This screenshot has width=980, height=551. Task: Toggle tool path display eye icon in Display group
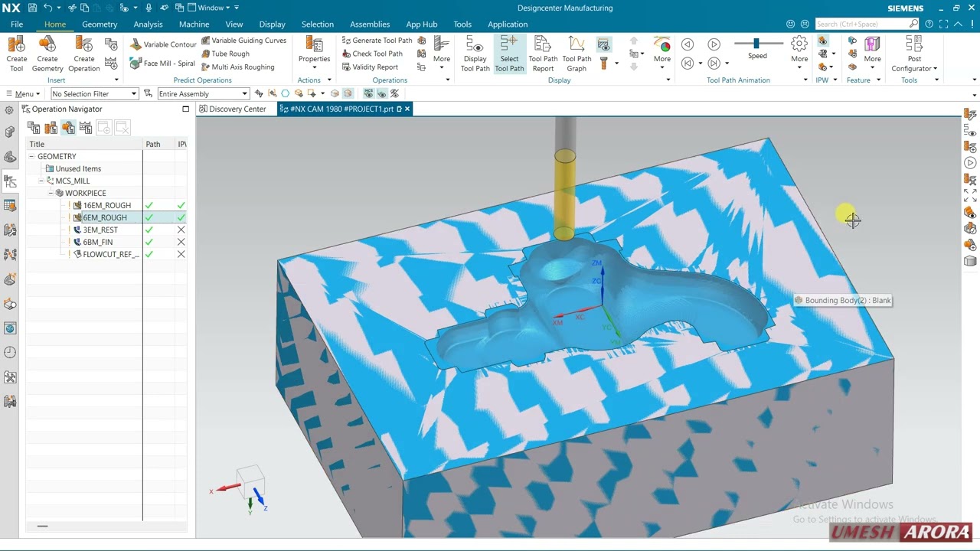point(604,44)
